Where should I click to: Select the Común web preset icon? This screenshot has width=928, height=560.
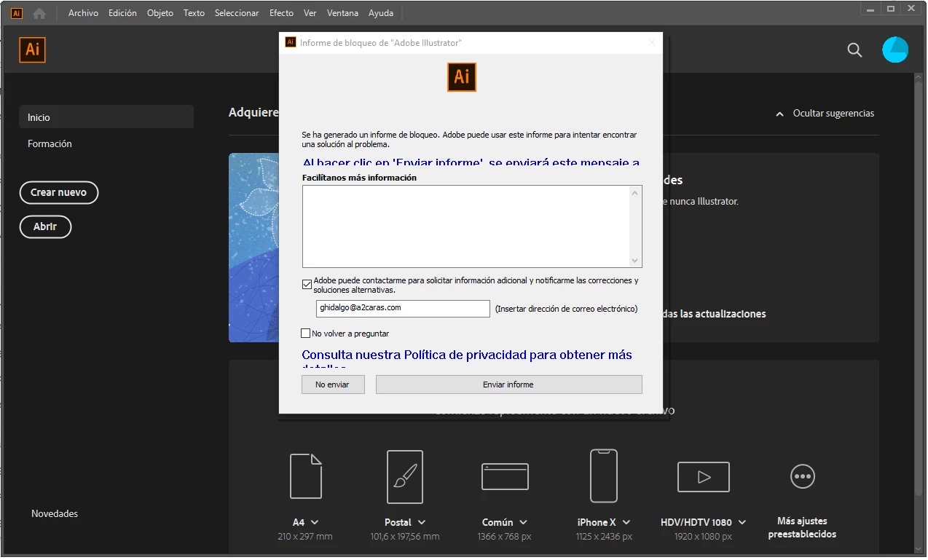[505, 477]
